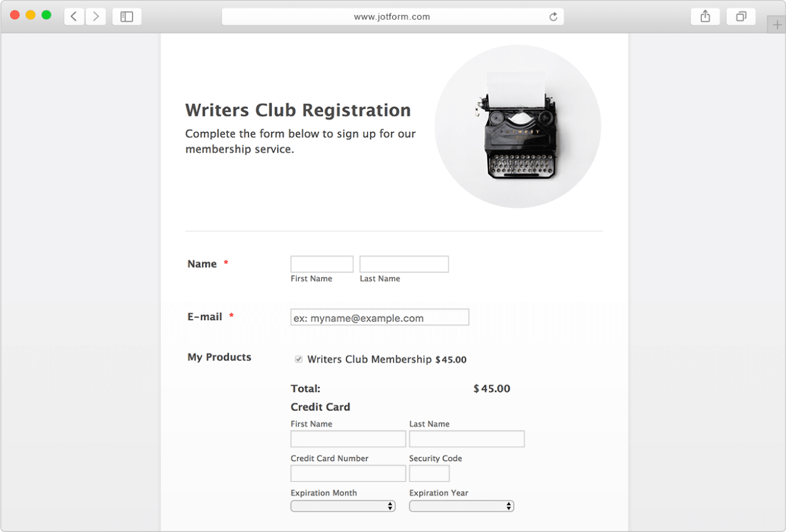Click the Total $45.00 amount

491,389
